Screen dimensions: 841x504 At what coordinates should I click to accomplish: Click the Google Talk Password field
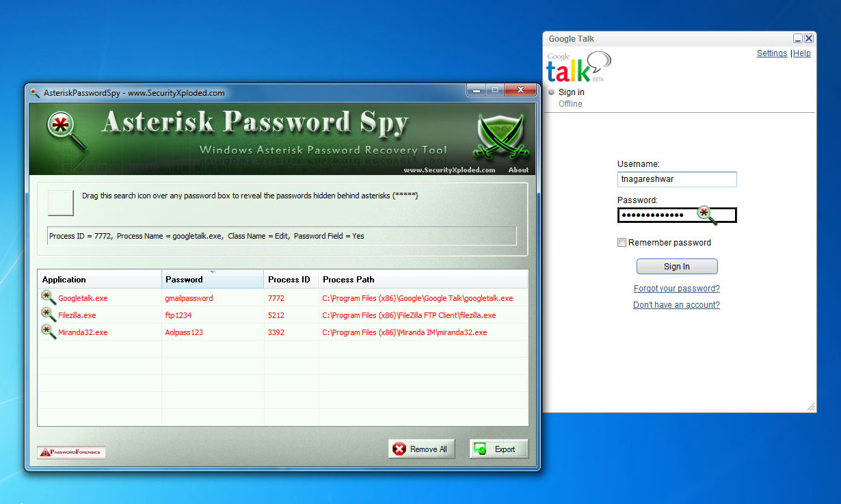coord(677,215)
